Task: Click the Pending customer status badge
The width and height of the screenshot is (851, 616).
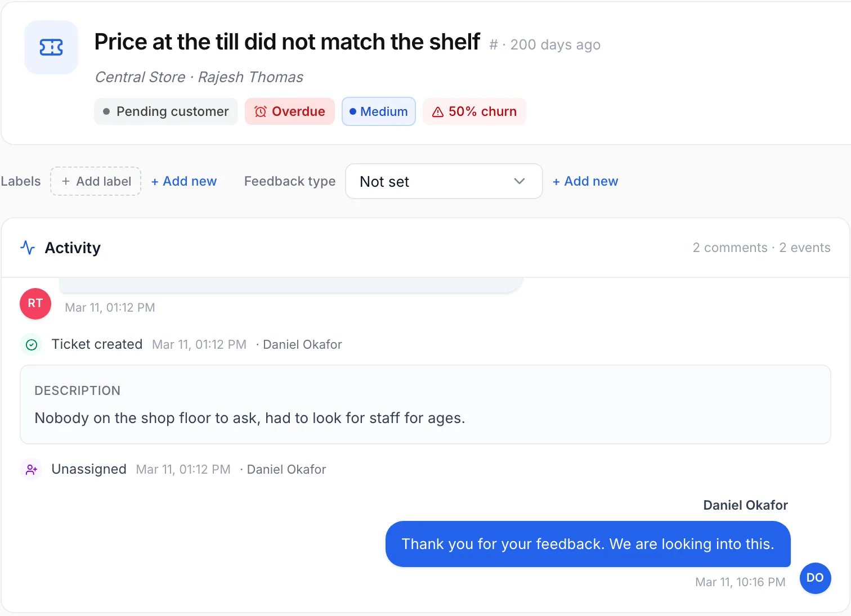Action: [x=166, y=111]
